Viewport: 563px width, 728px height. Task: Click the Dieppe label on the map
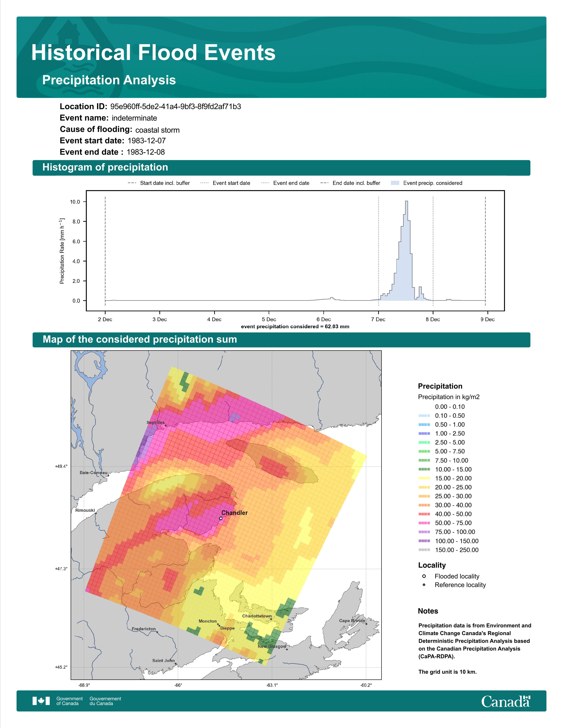click(227, 628)
